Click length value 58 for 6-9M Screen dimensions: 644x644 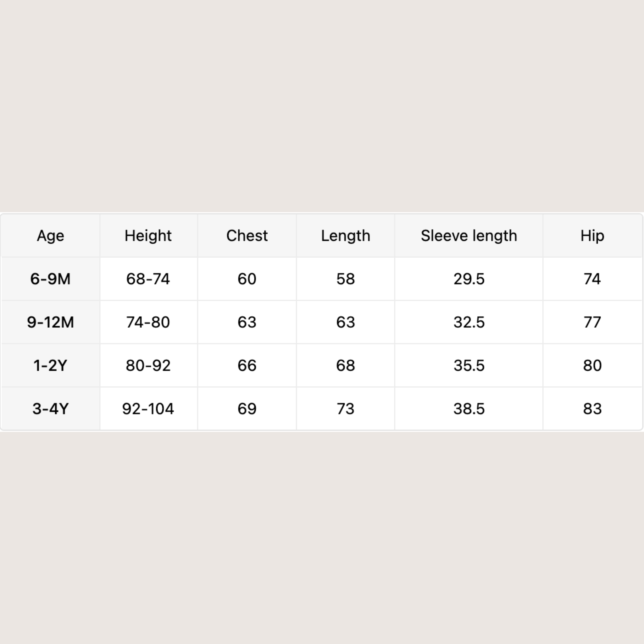point(345,279)
